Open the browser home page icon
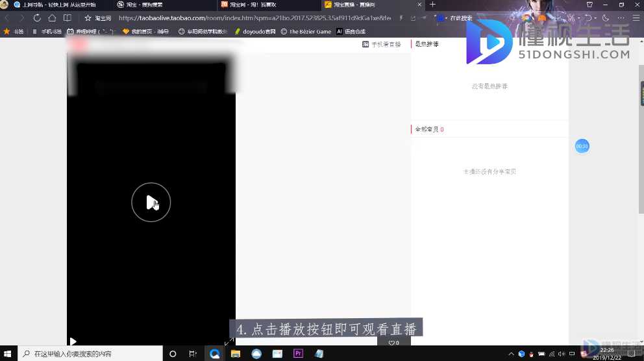The width and height of the screenshot is (644, 361). [x=52, y=18]
